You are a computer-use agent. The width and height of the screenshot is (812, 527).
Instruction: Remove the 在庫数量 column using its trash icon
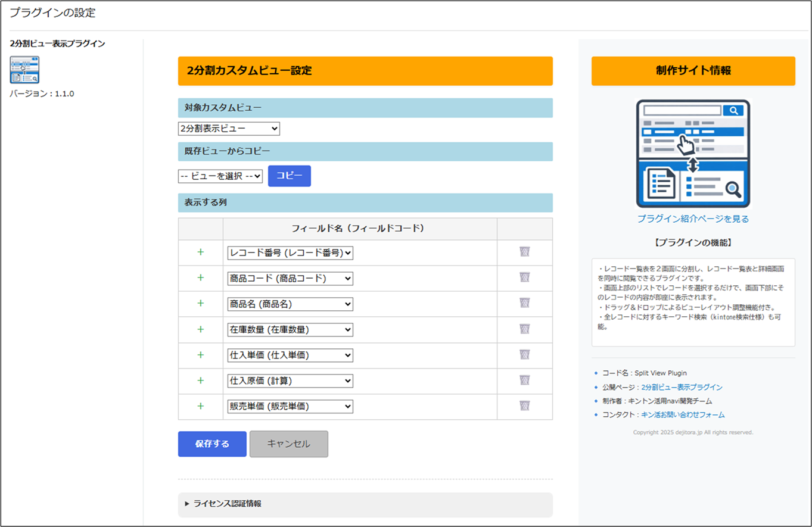point(524,329)
